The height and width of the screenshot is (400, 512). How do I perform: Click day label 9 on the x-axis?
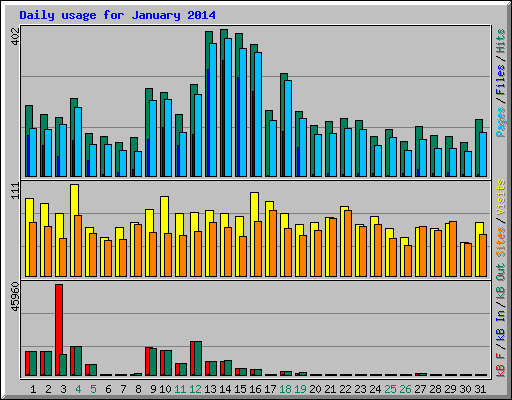click(x=153, y=389)
